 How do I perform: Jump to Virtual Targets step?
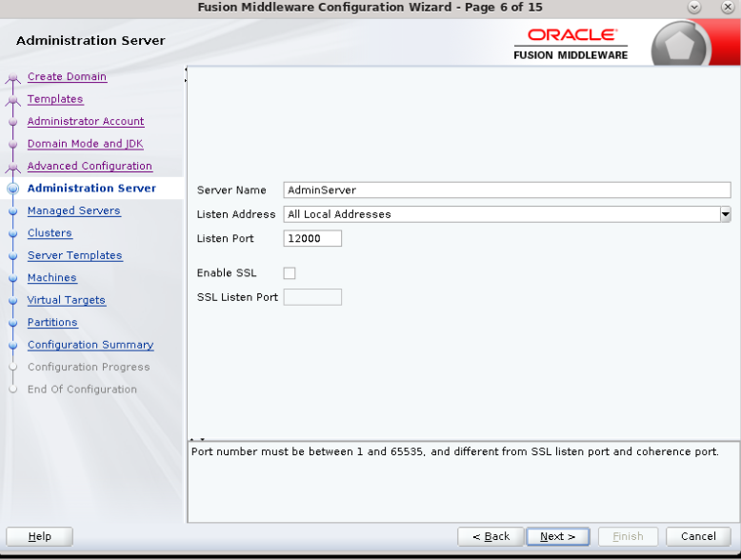[66, 300]
